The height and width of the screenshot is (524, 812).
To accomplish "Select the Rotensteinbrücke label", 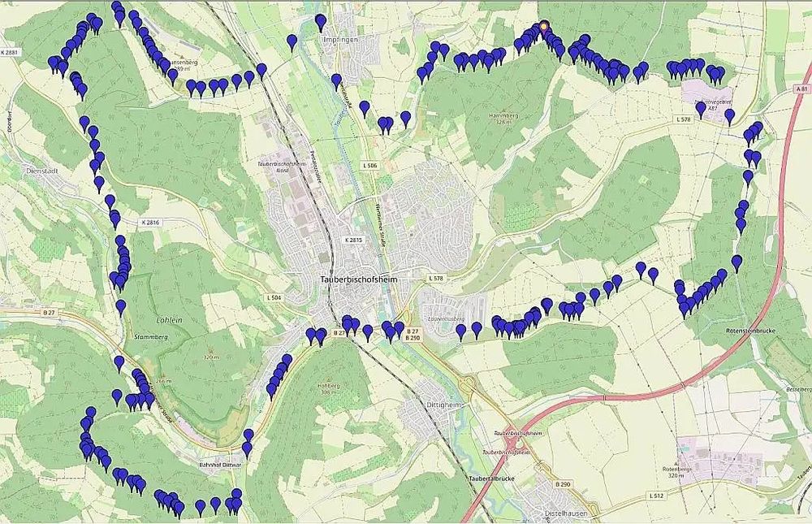I will (x=751, y=330).
